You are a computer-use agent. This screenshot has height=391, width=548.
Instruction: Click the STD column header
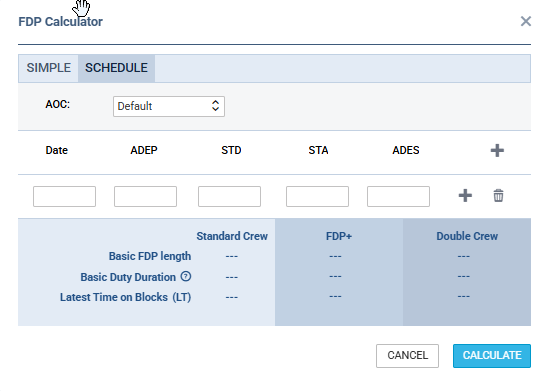[231, 150]
